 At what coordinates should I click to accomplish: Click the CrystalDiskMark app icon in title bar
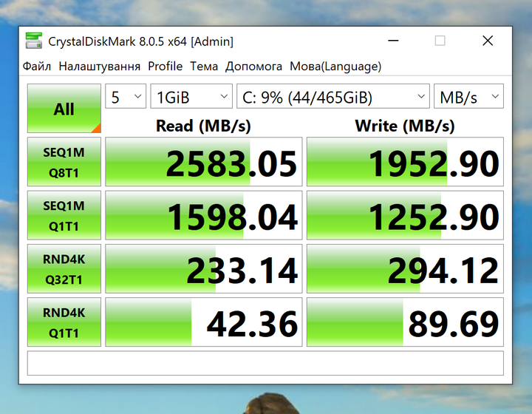[x=34, y=41]
